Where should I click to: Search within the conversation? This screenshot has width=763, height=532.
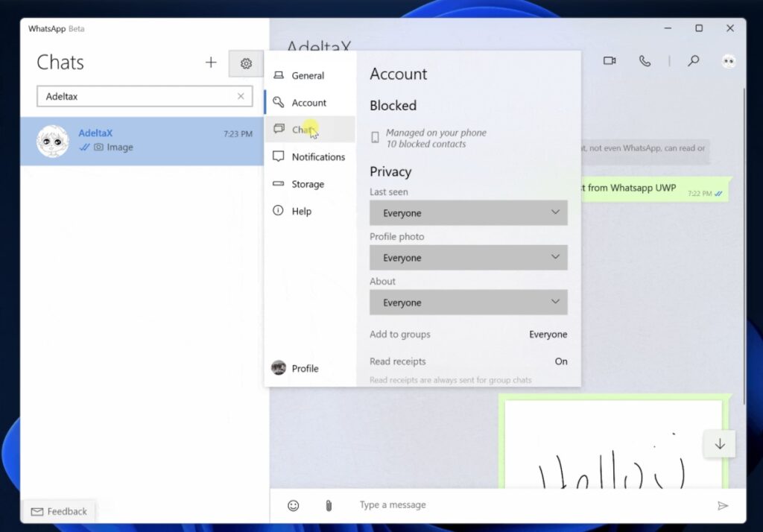click(694, 61)
